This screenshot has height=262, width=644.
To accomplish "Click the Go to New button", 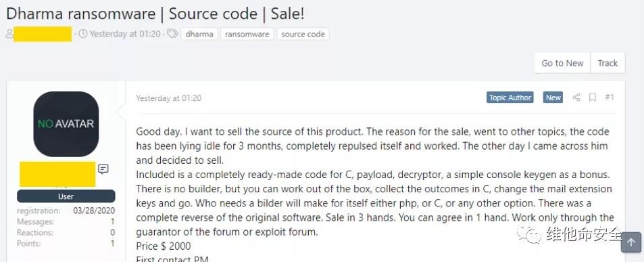I will click(x=562, y=63).
